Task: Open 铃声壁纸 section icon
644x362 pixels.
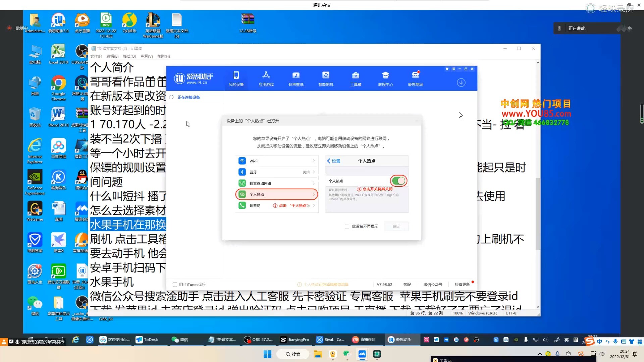Action: [296, 79]
